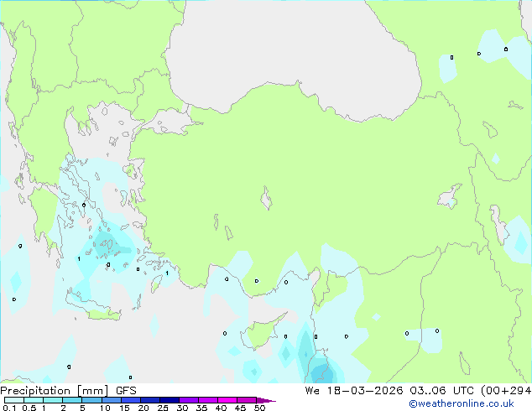532x411 pixels.
Task: Click the weekday abbreviation 'We'
Action: (x=312, y=391)
